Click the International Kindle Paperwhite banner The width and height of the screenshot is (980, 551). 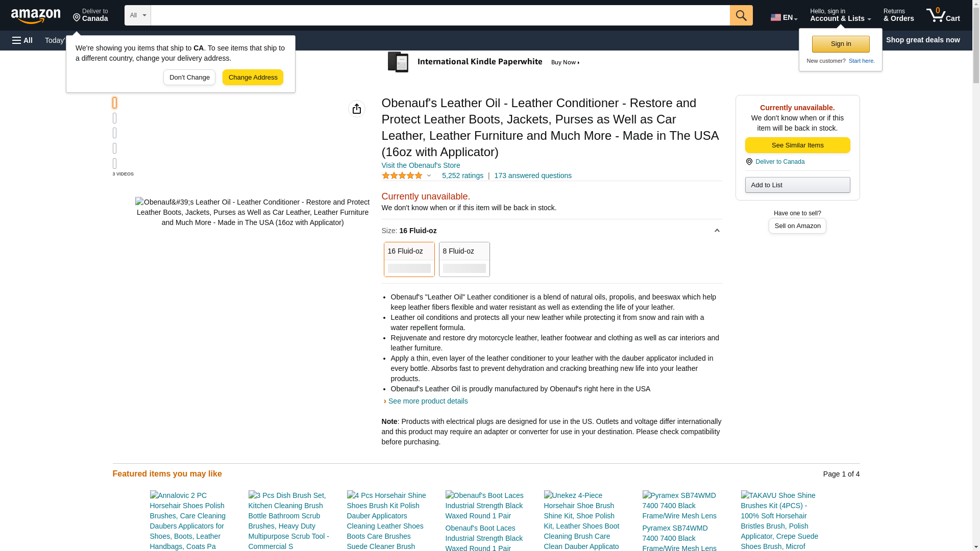[485, 62]
